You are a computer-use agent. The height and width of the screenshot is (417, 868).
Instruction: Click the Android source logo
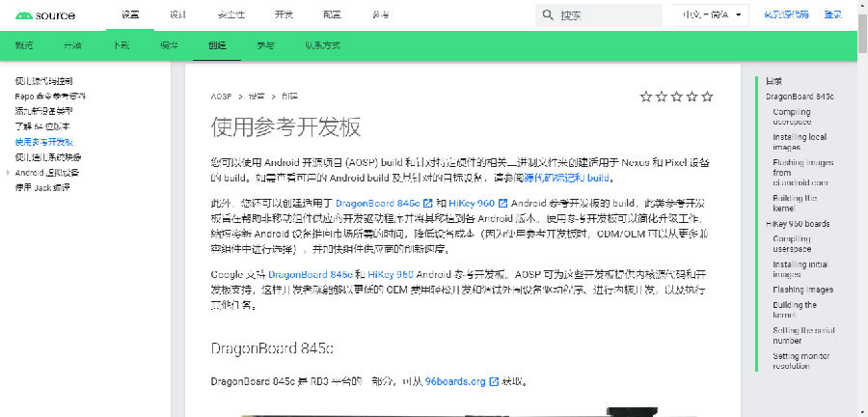[x=45, y=14]
